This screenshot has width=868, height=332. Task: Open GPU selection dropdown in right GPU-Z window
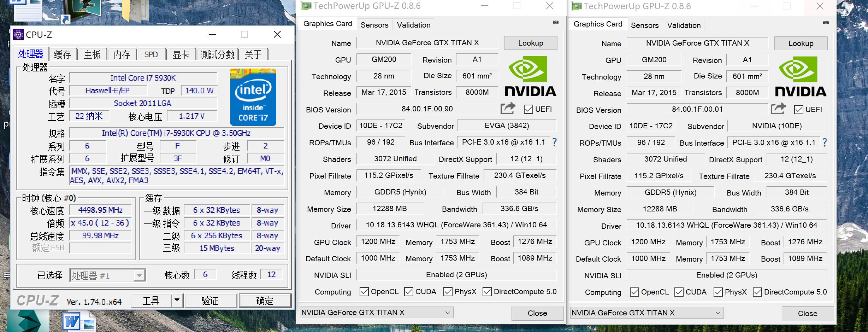[x=647, y=313]
